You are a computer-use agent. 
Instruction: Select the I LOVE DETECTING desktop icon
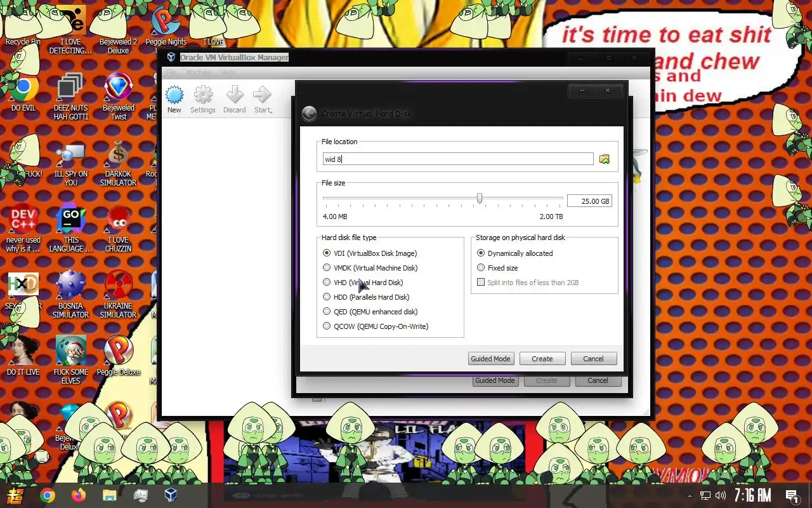(70, 29)
